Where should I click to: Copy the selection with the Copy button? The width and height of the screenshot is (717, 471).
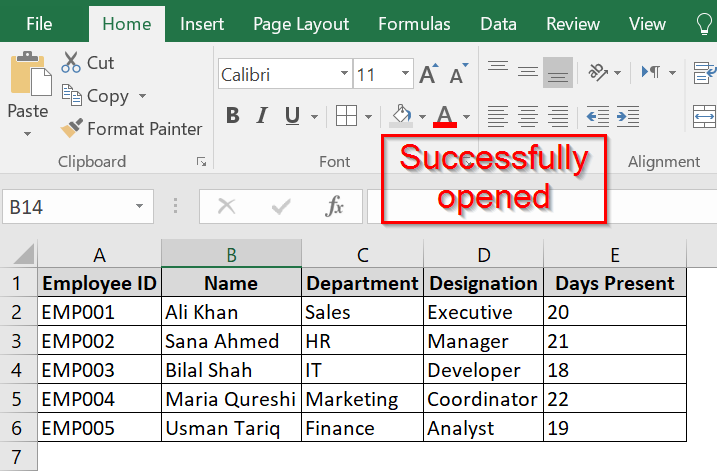point(96,96)
